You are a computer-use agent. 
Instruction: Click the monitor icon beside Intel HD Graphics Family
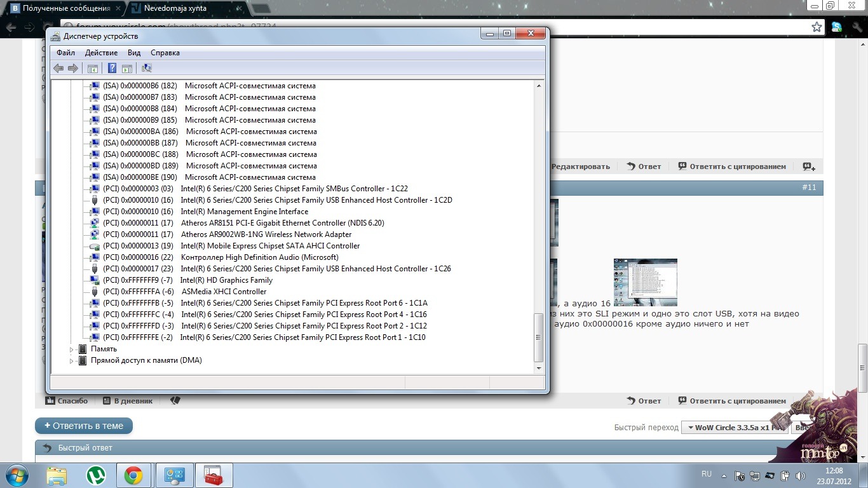(95, 280)
